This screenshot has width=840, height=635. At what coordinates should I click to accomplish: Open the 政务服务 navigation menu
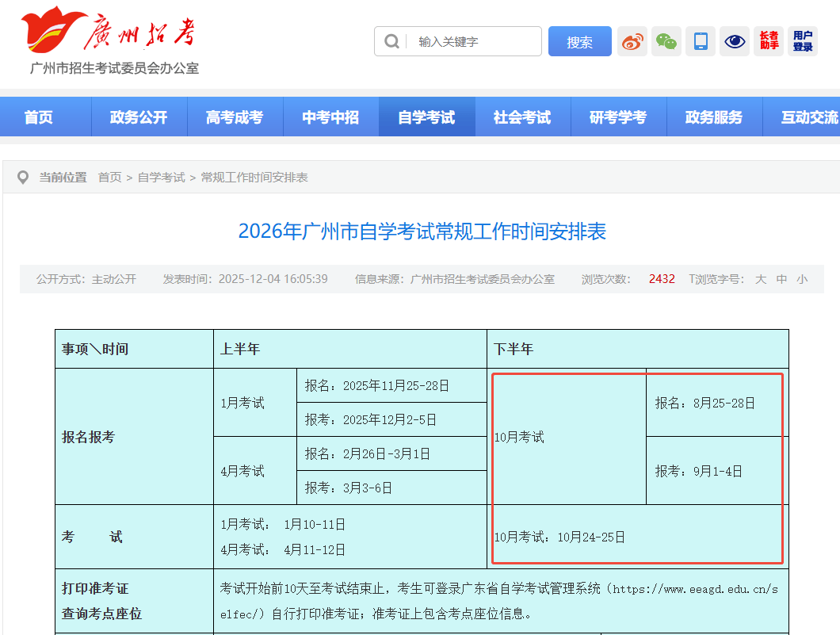[x=714, y=117]
